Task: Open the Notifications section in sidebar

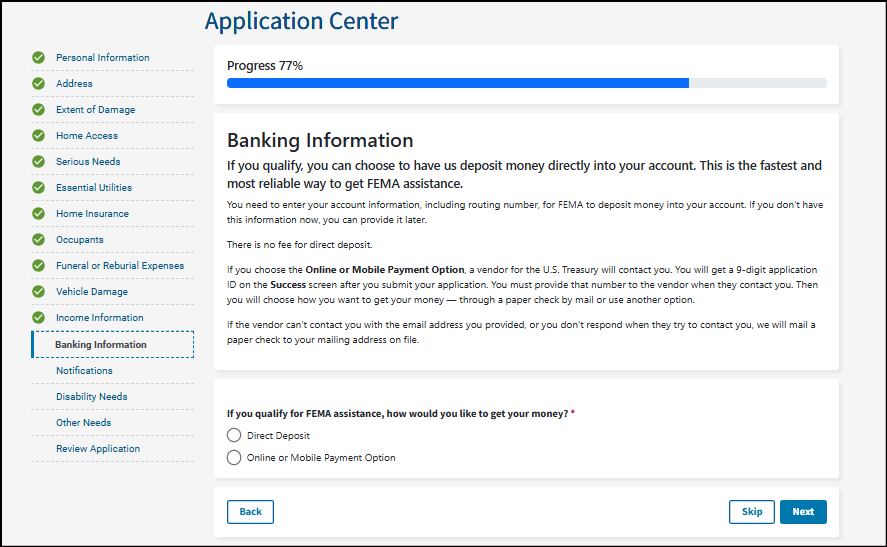Action: [x=84, y=371]
